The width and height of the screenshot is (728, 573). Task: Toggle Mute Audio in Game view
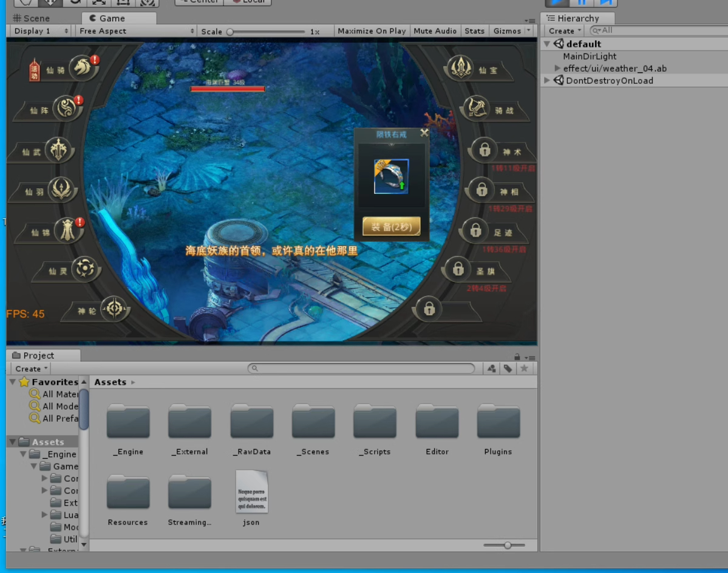point(435,31)
